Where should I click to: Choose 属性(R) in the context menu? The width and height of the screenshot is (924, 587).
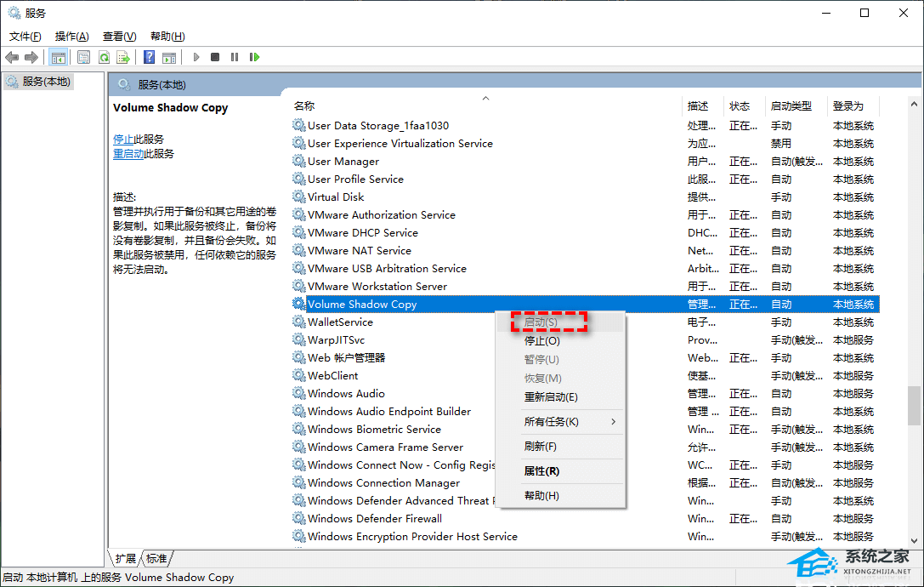click(560, 471)
